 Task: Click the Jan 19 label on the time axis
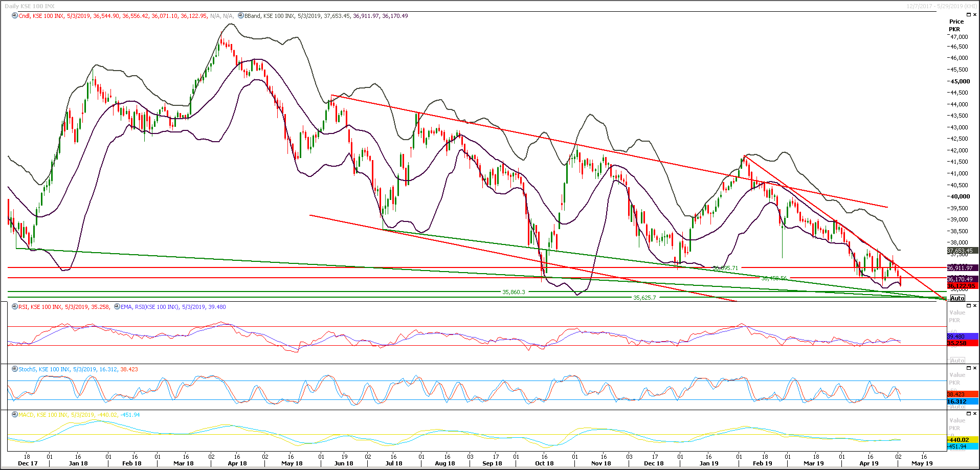(709, 463)
